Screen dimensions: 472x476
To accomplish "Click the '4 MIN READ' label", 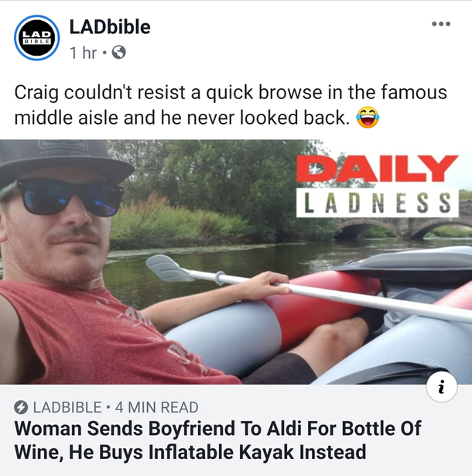I will pyautogui.click(x=156, y=407).
